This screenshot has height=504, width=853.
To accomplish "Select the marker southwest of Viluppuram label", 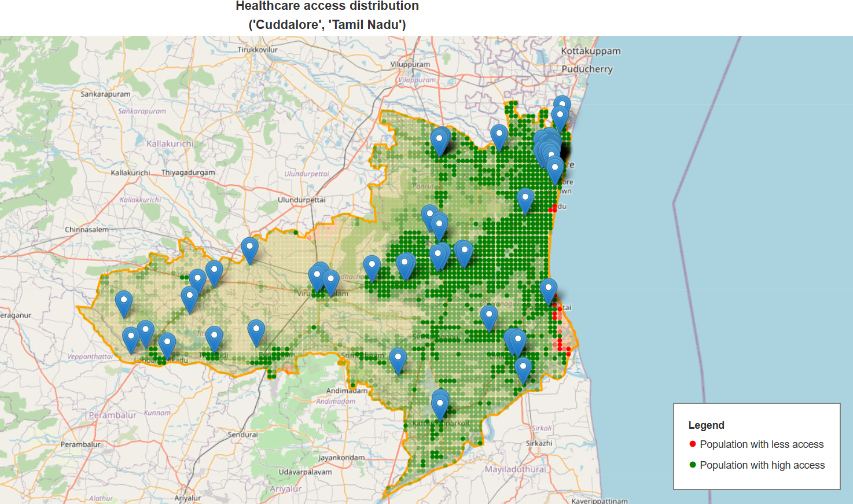I will click(x=441, y=139).
